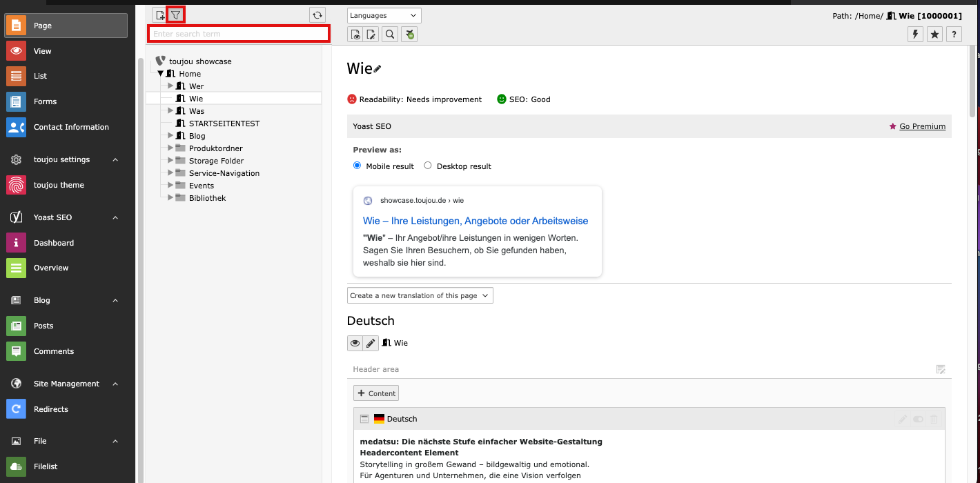This screenshot has width=980, height=483.
Task: Click the edit page properties icon
Action: pos(372,34)
